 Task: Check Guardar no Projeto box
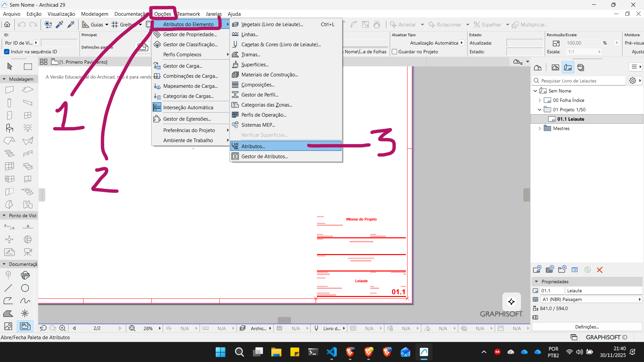coord(395,52)
